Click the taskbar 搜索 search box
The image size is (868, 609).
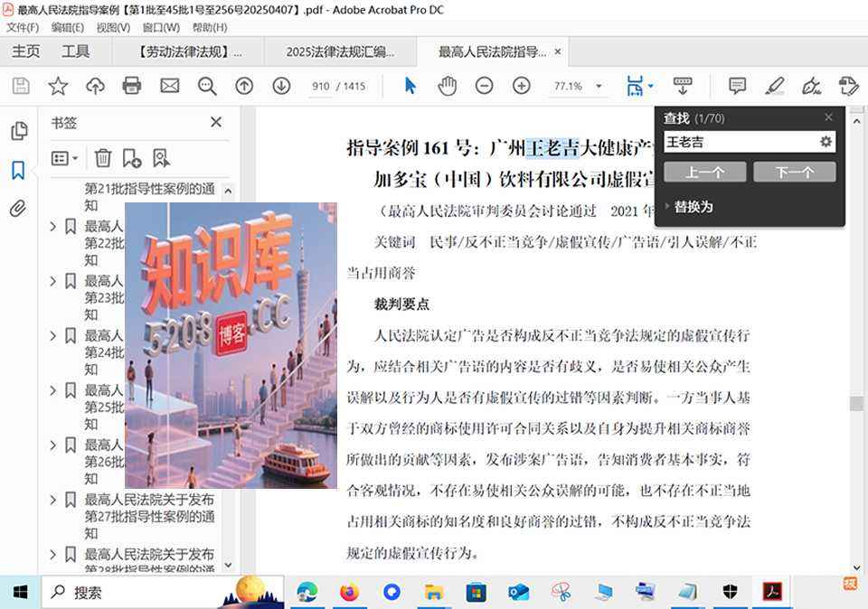point(163,593)
